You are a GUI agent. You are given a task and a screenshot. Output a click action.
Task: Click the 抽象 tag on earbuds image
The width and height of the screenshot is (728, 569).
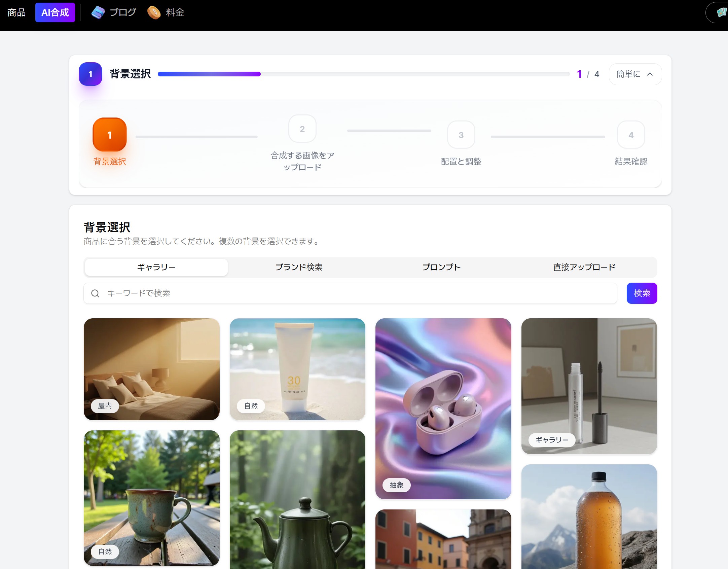point(397,485)
